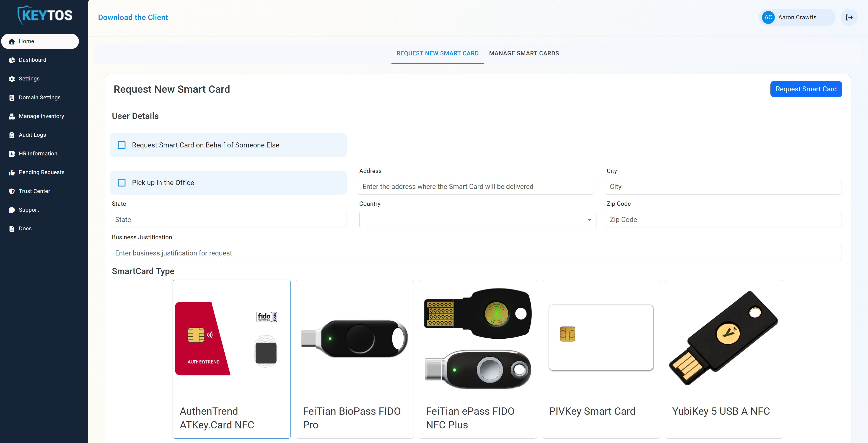Click the Request Smart Card button
This screenshot has height=443, width=868.
[x=806, y=89]
